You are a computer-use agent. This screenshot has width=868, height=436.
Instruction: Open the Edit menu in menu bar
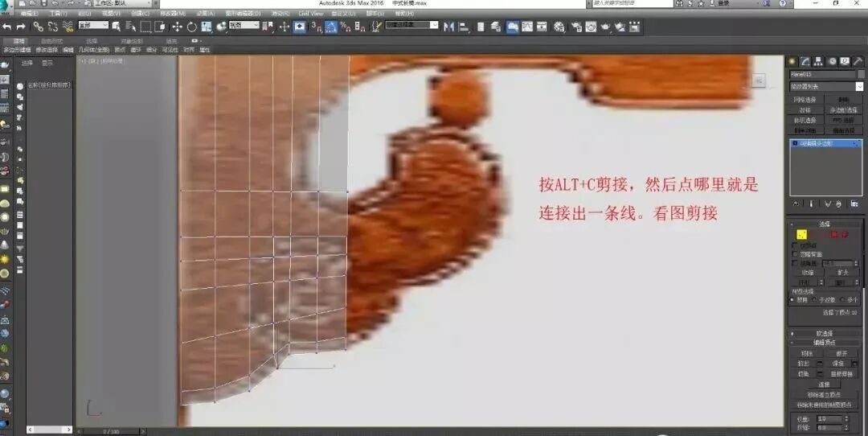click(29, 14)
